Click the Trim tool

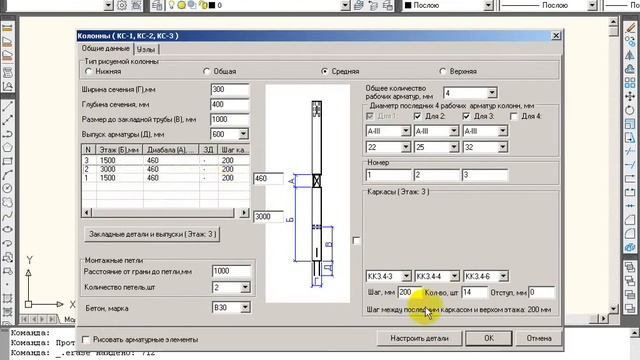pyautogui.click(x=630, y=151)
